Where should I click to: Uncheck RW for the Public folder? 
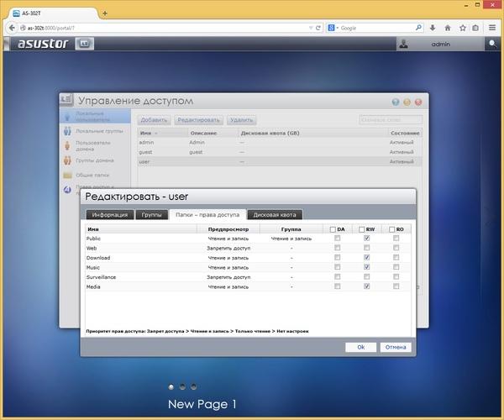[367, 238]
